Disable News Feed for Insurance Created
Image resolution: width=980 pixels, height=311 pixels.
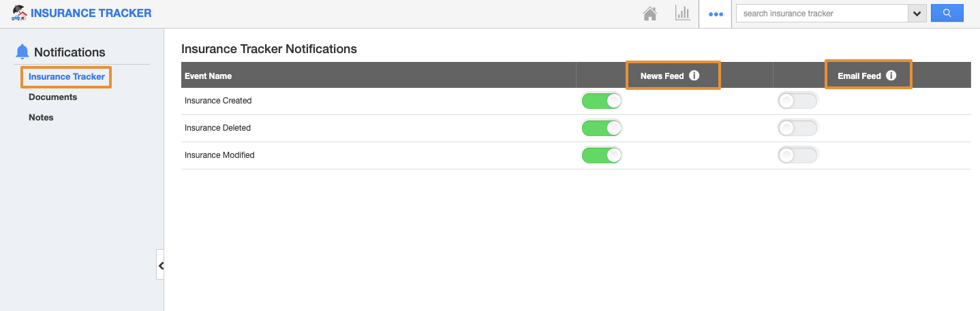click(x=602, y=101)
